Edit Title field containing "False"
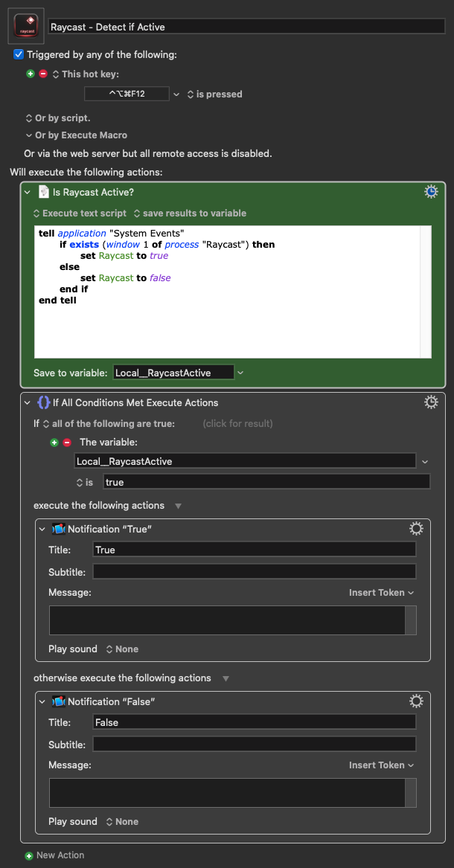The height and width of the screenshot is (868, 454). pos(254,722)
